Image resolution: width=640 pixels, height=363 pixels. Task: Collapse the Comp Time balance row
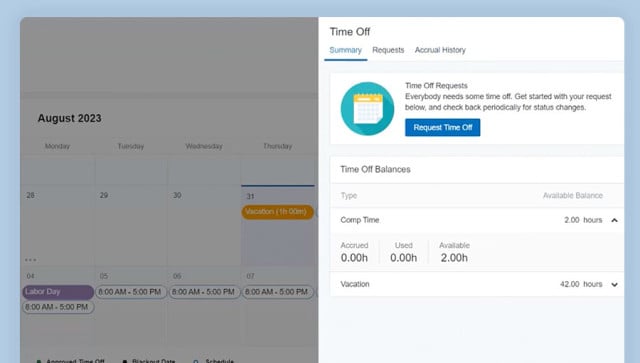pyautogui.click(x=614, y=220)
